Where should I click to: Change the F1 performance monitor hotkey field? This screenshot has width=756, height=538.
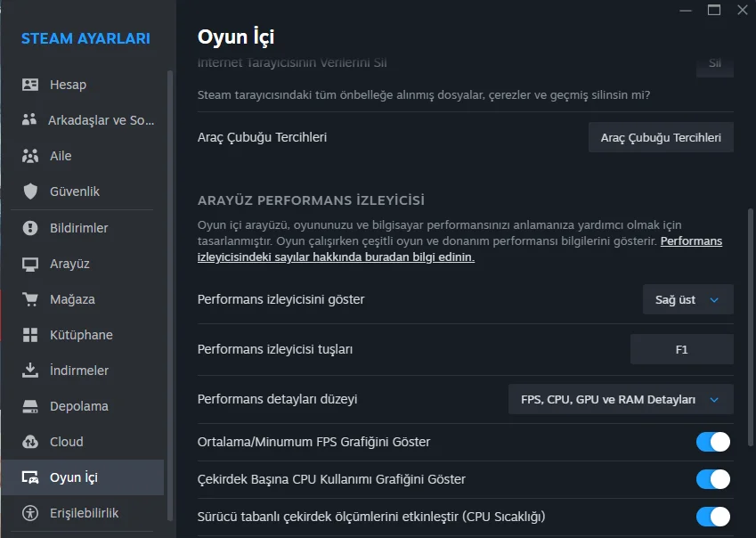[x=682, y=349]
